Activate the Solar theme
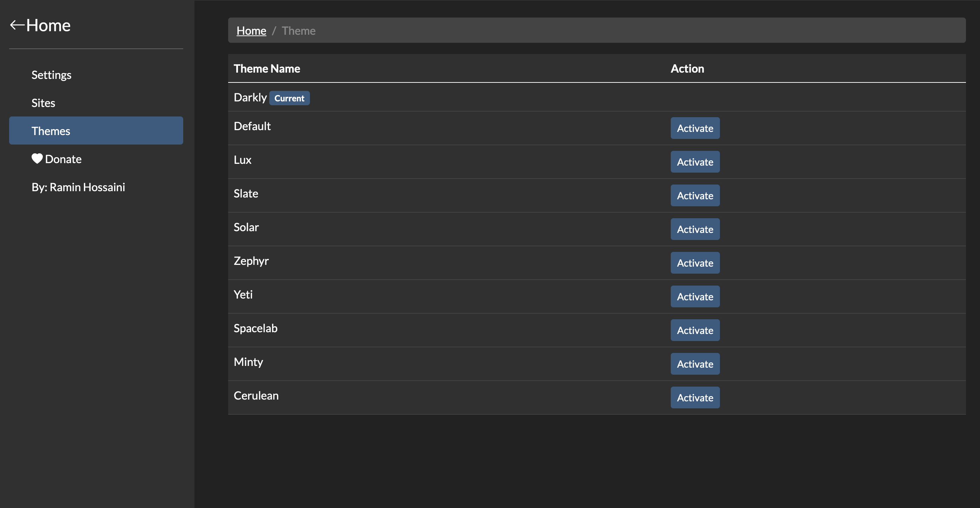 [695, 229]
